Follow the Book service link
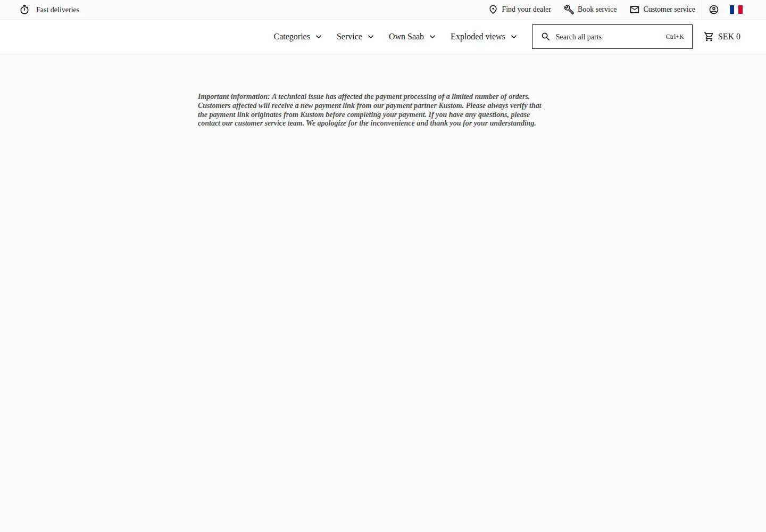This screenshot has width=766, height=532. tap(597, 10)
